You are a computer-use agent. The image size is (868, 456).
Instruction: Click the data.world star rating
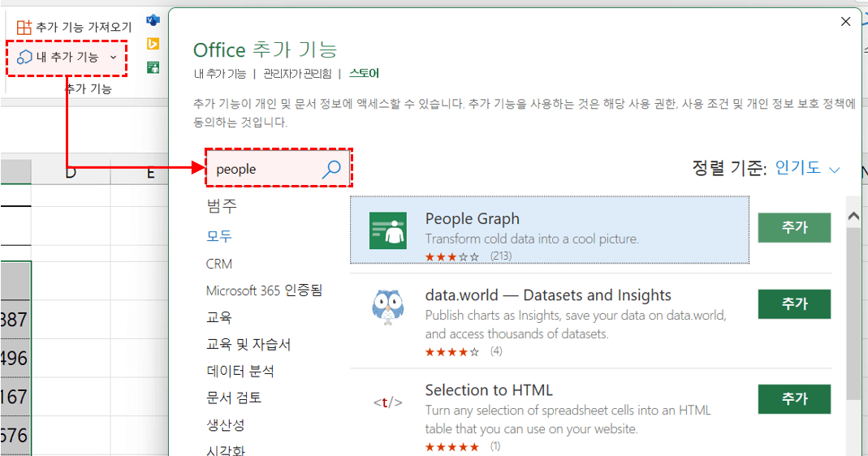click(451, 352)
